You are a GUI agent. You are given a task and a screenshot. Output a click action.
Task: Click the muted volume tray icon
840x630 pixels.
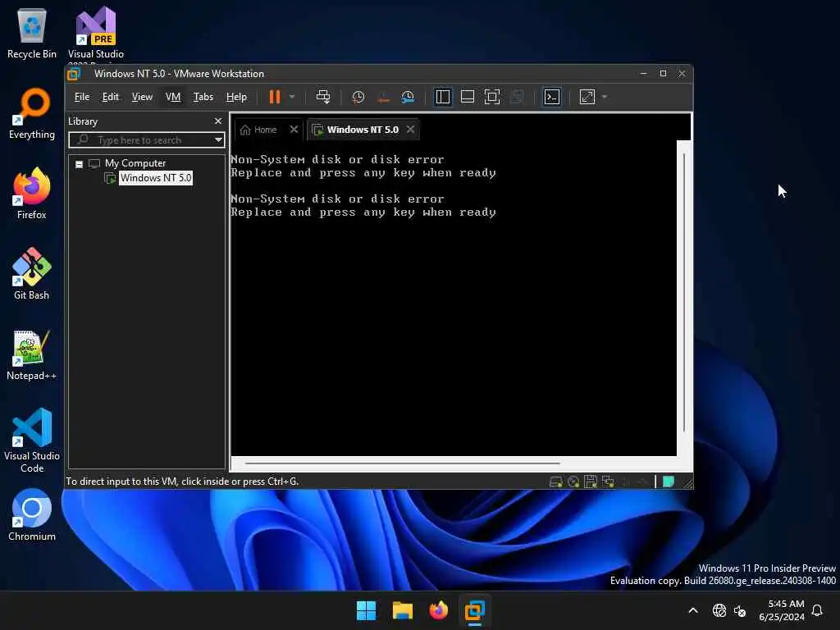point(741,610)
